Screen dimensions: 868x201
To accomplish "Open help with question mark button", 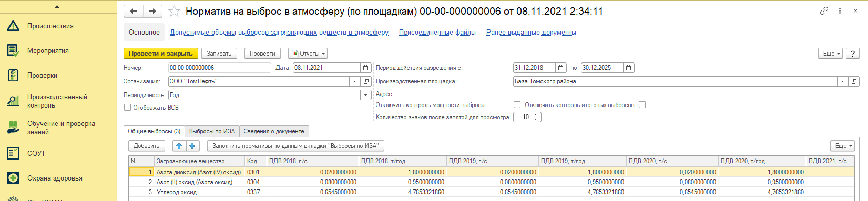I will pos(853,54).
